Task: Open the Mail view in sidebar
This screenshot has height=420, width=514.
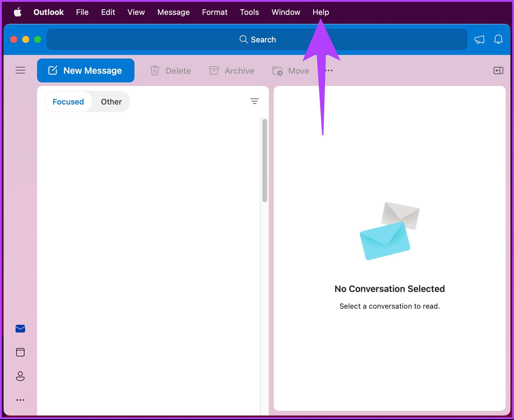Action: [x=20, y=329]
